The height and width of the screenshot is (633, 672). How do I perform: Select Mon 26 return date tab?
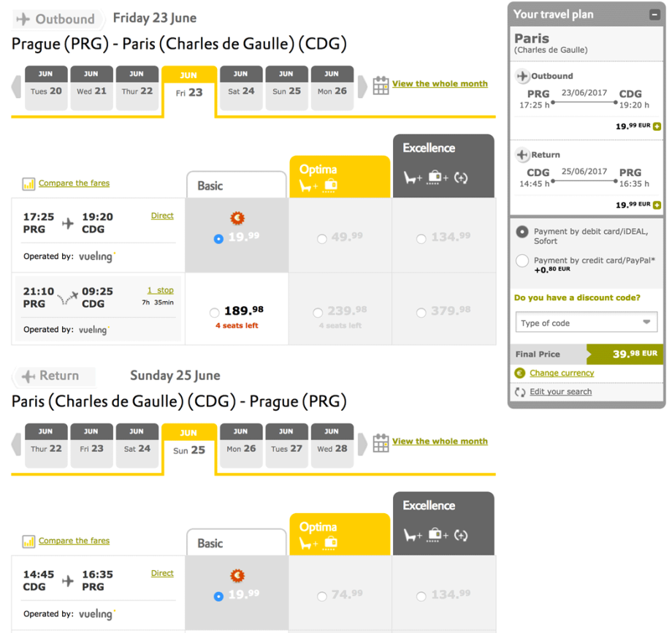(x=241, y=449)
